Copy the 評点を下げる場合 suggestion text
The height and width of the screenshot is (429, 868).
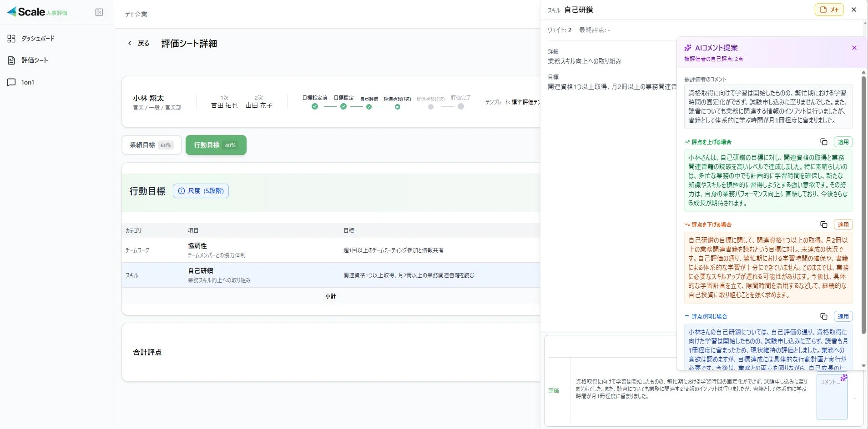[824, 224]
